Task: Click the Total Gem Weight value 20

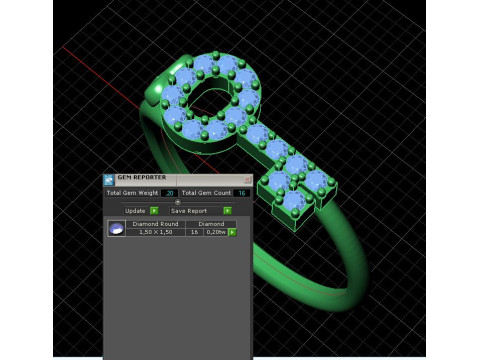Action: tap(169, 193)
